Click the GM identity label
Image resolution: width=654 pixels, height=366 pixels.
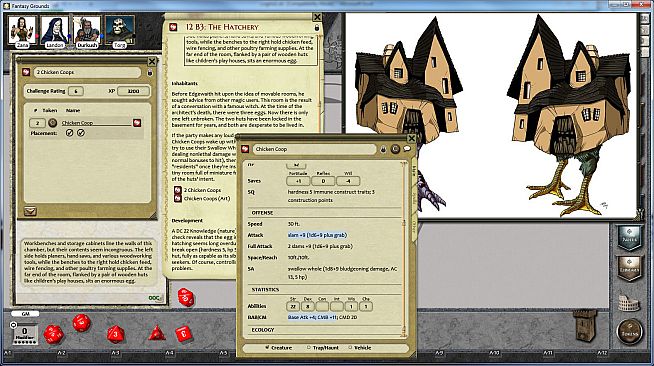pyautogui.click(x=25, y=314)
